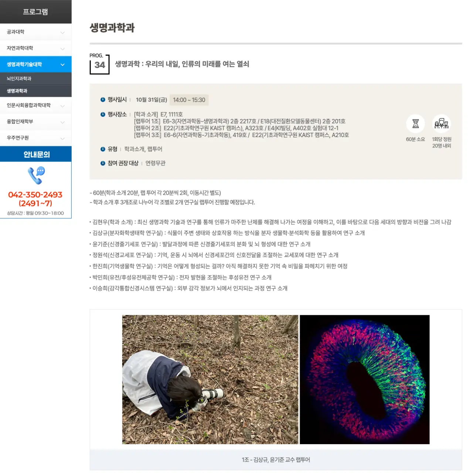Click the fluorescent brain organoid image
Screen dimensions: 473x476
364,379
